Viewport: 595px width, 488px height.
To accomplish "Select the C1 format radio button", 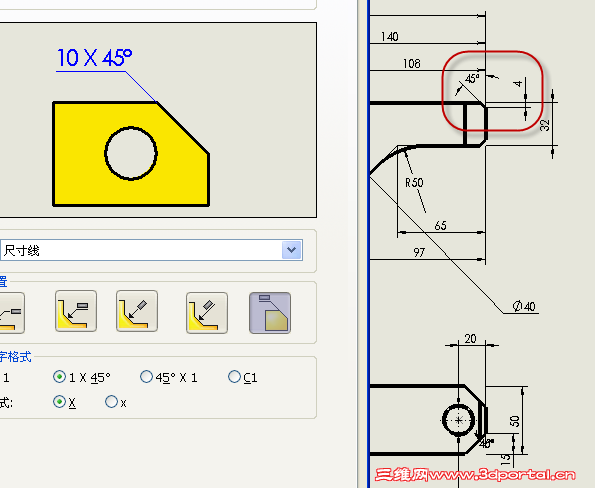I will pos(234,377).
